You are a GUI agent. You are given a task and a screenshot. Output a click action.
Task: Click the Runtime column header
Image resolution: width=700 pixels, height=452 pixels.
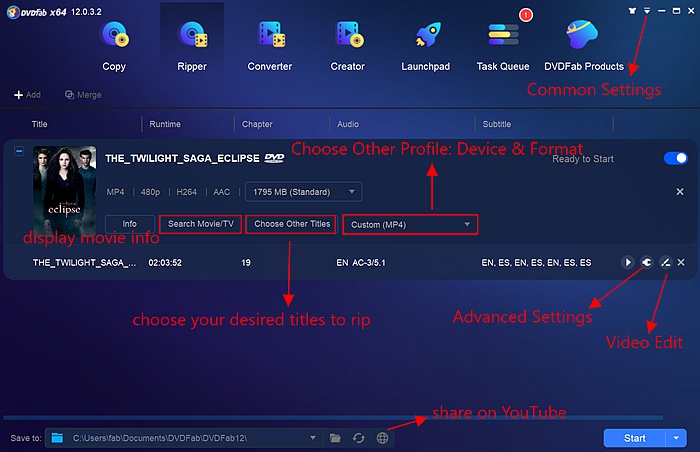coord(165,124)
